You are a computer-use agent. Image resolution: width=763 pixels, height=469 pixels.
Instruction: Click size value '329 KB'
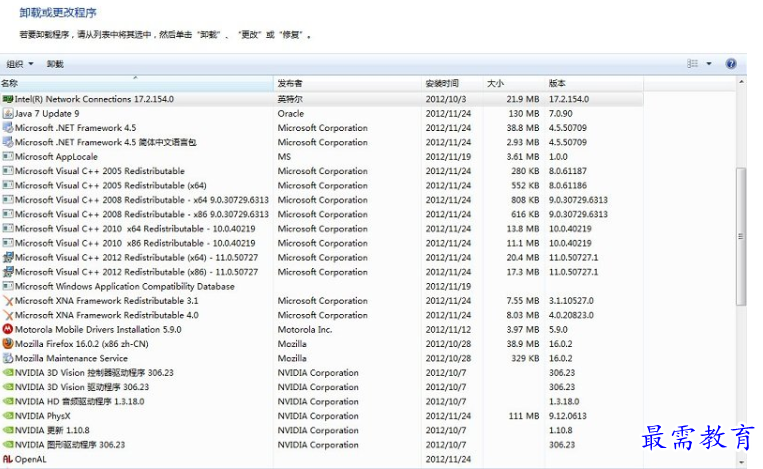[x=525, y=358]
